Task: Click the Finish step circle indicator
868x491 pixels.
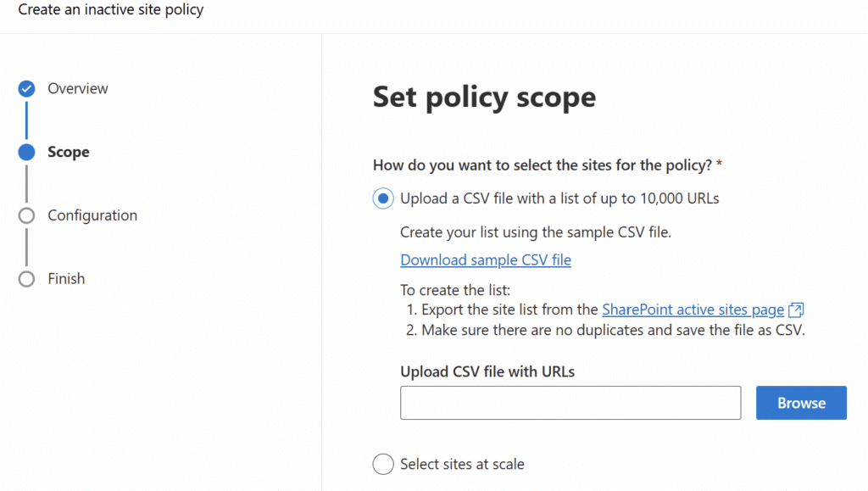Action: click(26, 279)
